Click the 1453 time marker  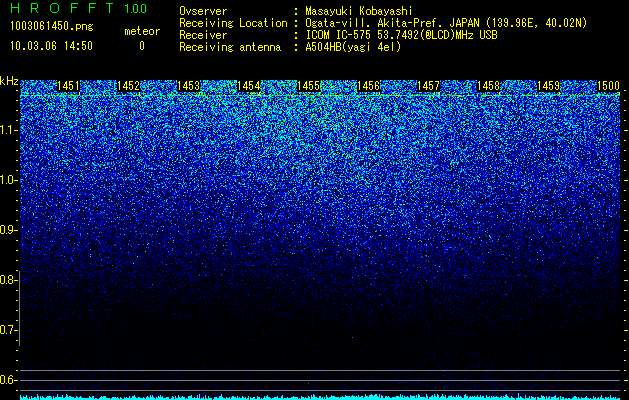coord(189,86)
